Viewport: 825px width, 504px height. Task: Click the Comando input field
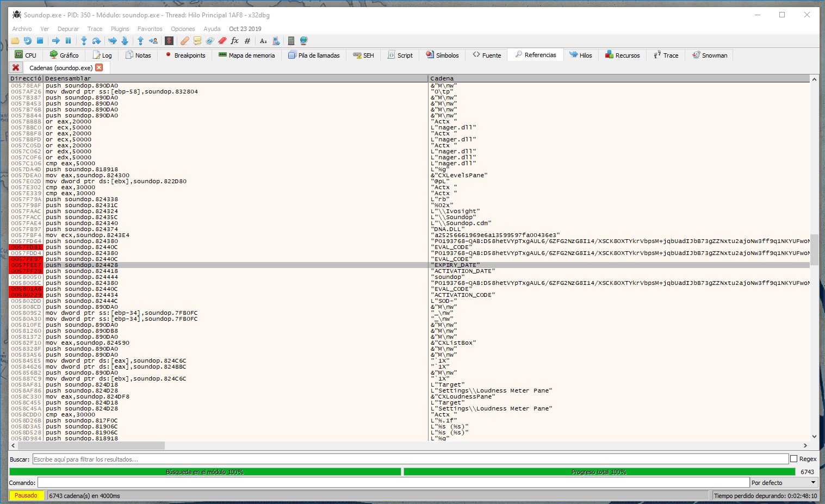point(393,482)
